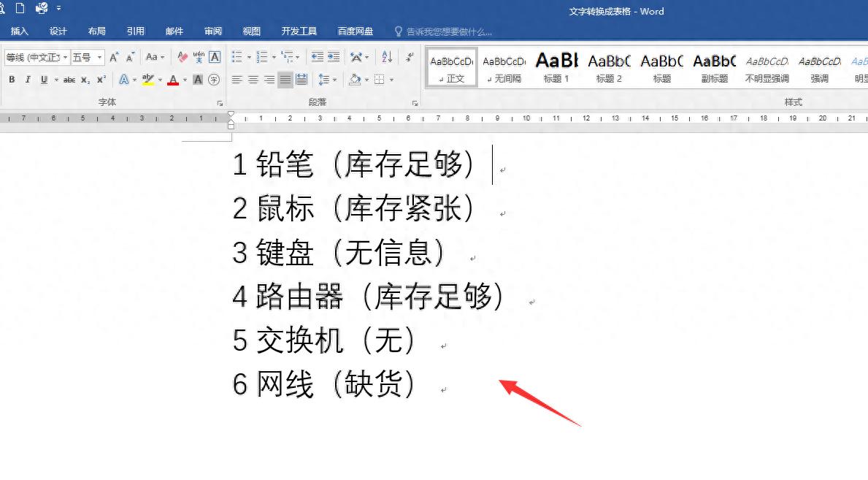The height and width of the screenshot is (480, 868).
Task: Open the 插入 ribbon tab
Action: point(20,31)
